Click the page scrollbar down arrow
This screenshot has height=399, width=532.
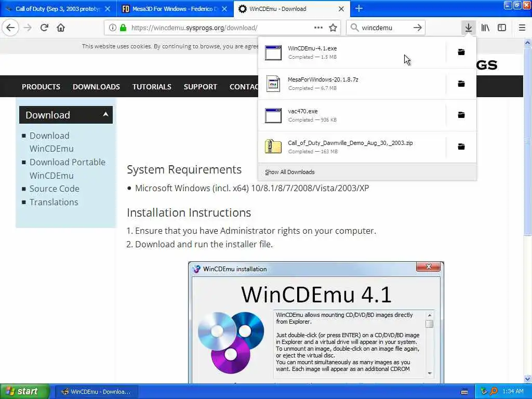pyautogui.click(x=527, y=379)
